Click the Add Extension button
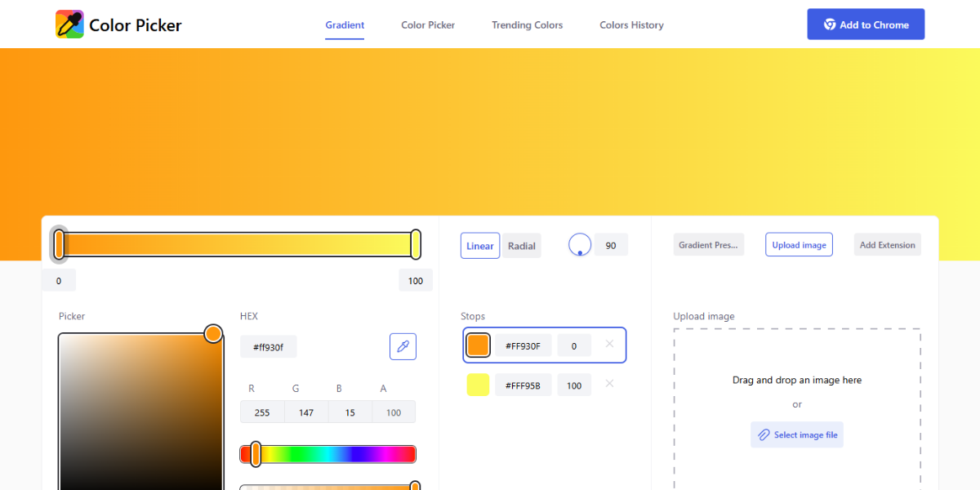The height and width of the screenshot is (490, 980). (x=887, y=244)
